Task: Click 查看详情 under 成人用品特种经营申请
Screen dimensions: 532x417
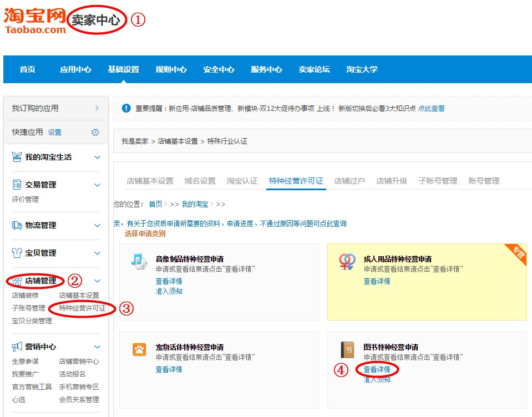Action: coord(377,281)
